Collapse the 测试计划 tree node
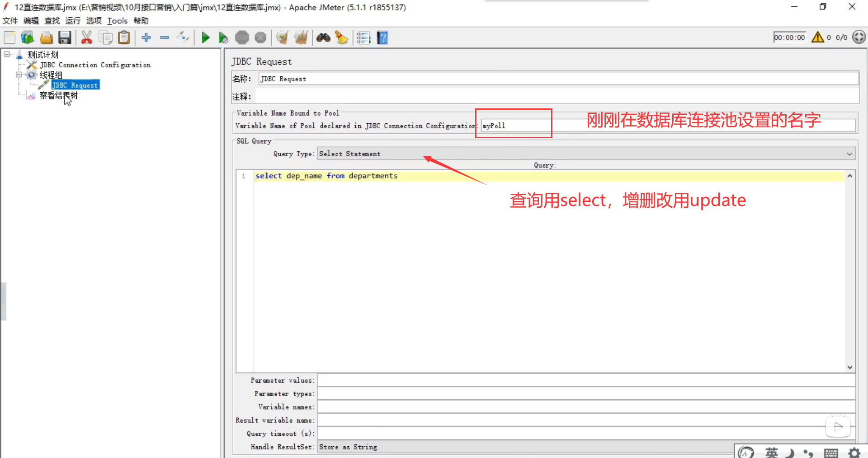 tap(7, 54)
